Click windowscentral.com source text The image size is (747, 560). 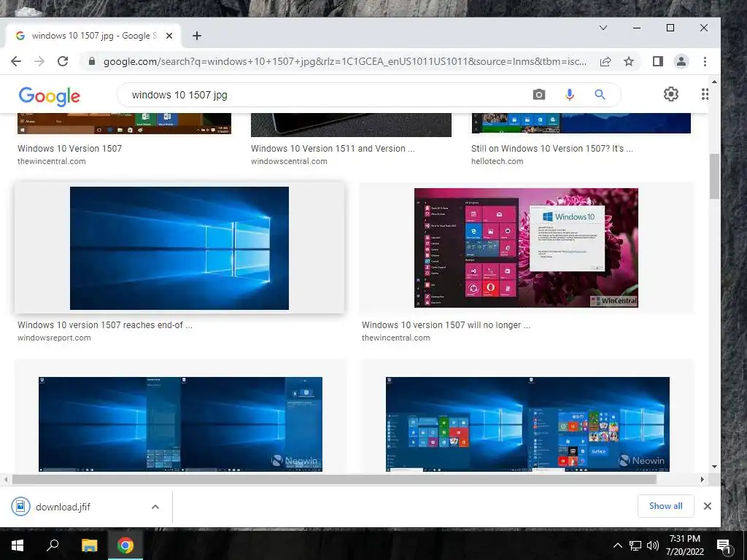point(289,161)
